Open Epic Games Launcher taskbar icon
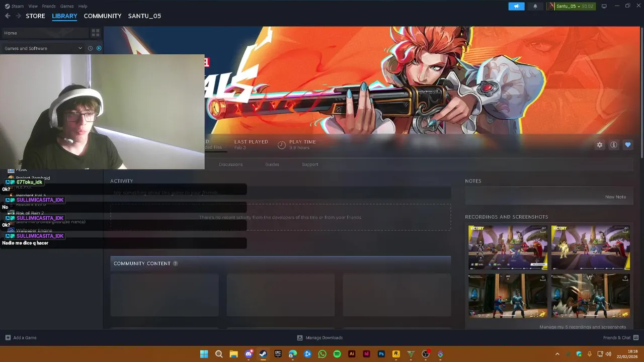Screen dimensions: 644x362 pyautogui.click(x=278, y=354)
